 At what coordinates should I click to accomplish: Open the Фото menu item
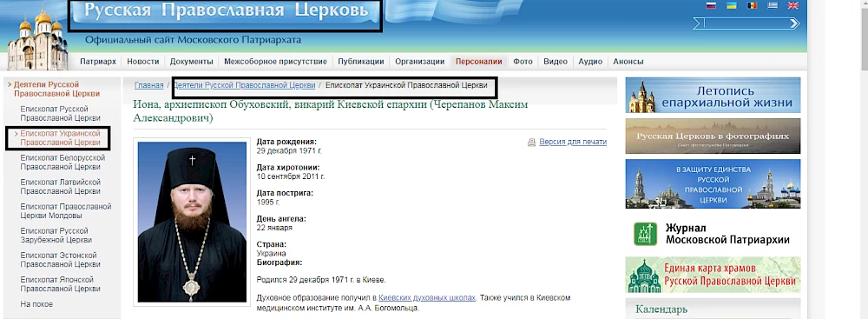pyautogui.click(x=523, y=62)
